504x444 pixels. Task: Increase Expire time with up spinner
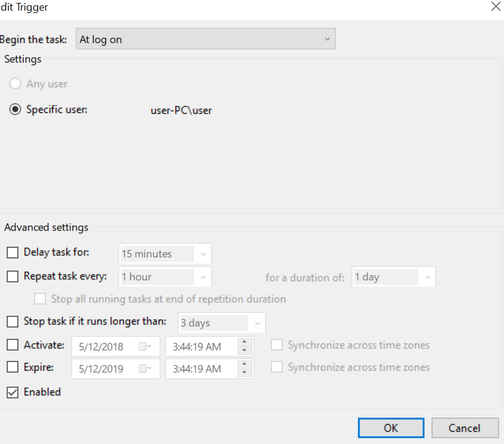(244, 364)
